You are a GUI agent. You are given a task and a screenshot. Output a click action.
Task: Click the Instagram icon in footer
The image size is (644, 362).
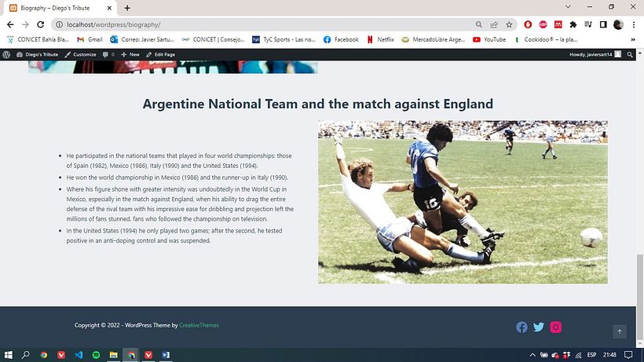556,327
